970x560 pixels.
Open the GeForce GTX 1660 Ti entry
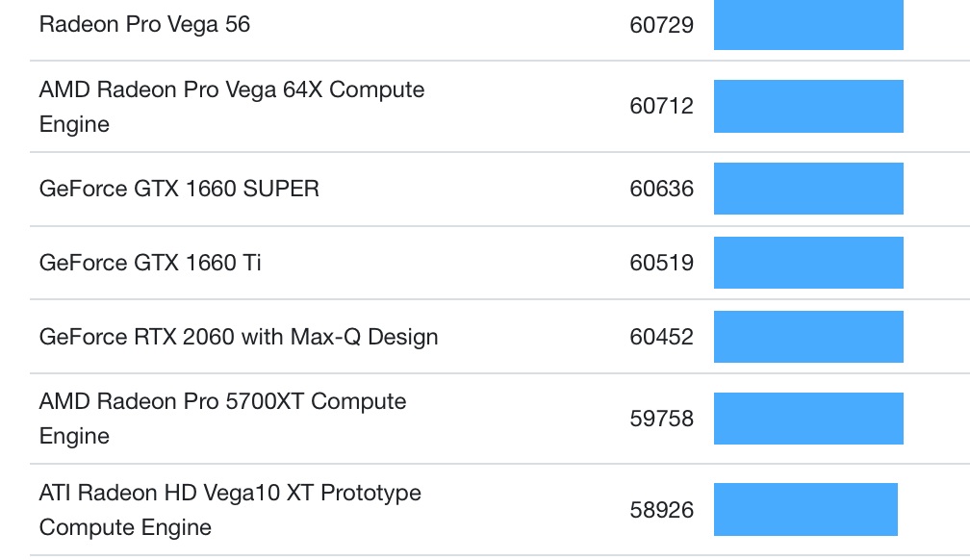tap(150, 263)
